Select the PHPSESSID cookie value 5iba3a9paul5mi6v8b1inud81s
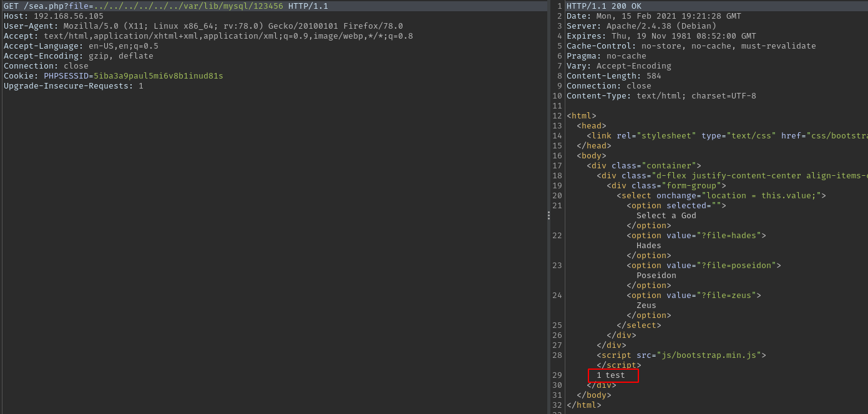 tap(158, 76)
